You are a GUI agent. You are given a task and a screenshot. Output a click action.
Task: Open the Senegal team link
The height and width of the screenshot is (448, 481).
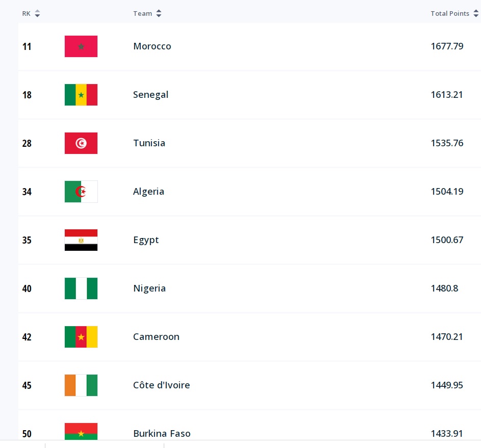point(150,95)
